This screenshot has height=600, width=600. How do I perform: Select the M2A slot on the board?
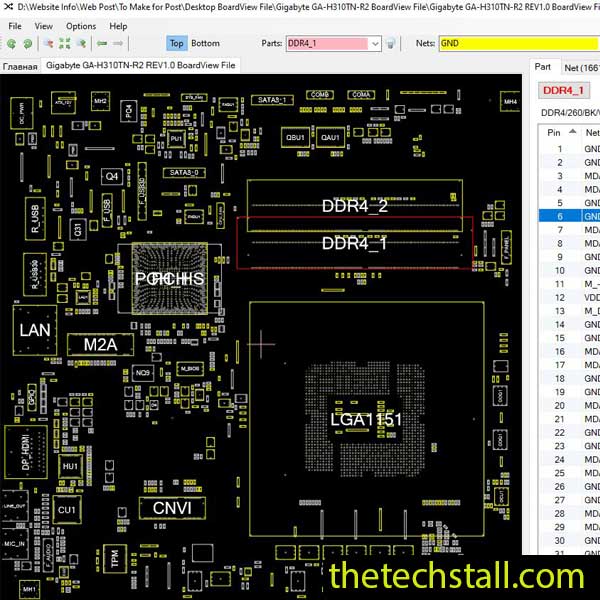[x=100, y=345]
